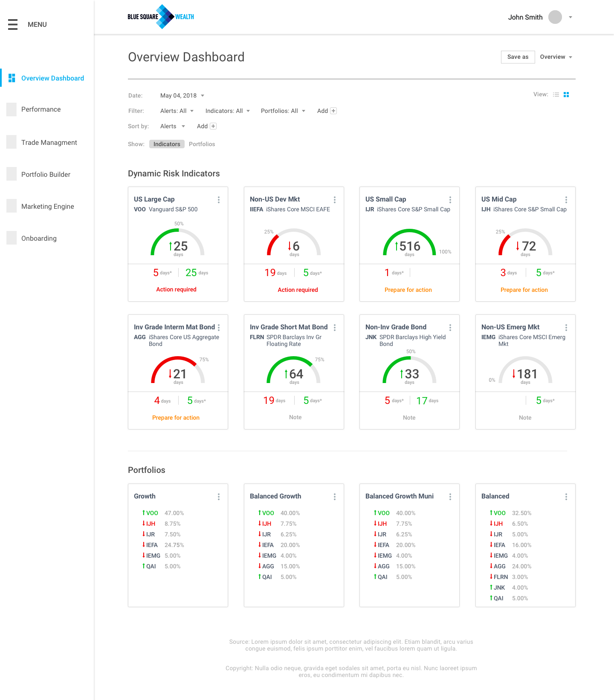
Task: Show Portfolios section toggle
Action: 202,144
